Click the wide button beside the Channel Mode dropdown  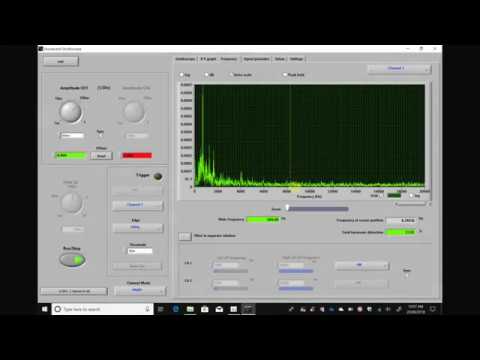74,291
